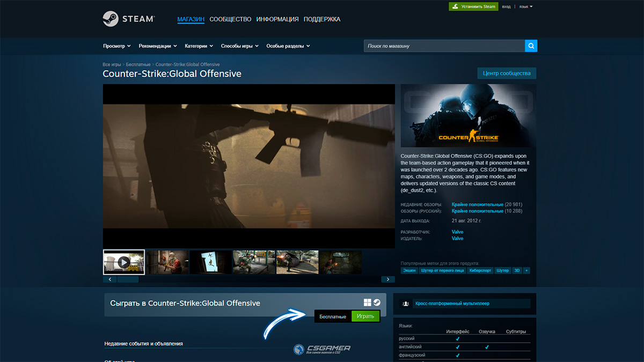Click Недавние события и объявления heading

[144, 343]
